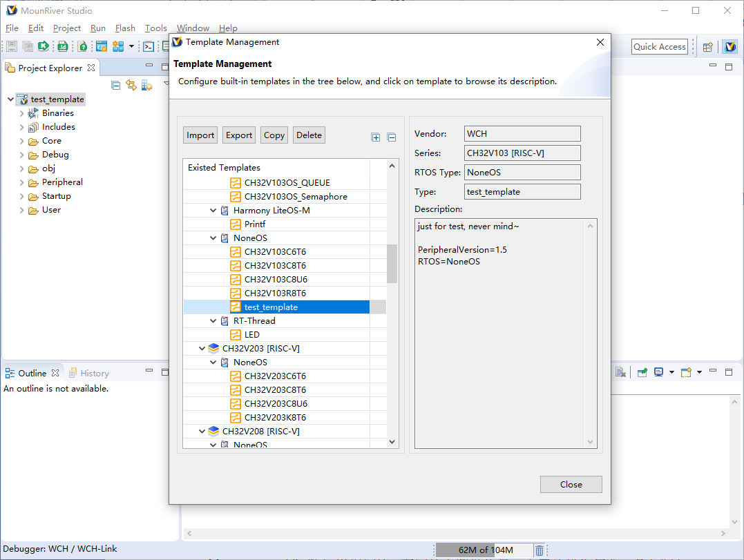
Task: Close the Outline tab
Action: click(55, 373)
